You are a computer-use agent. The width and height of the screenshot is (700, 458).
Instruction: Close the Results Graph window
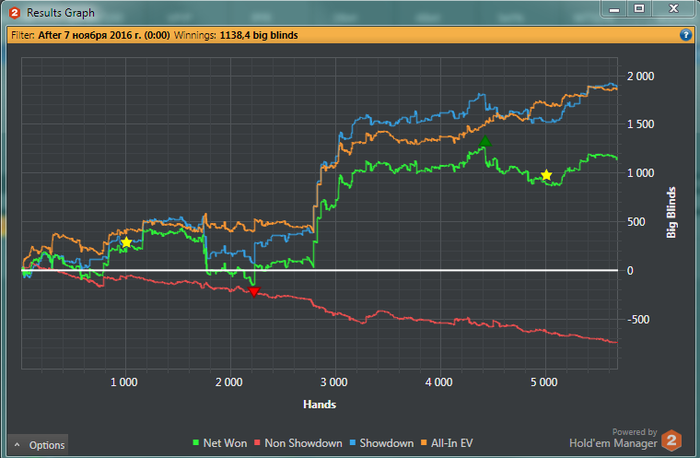click(674, 9)
